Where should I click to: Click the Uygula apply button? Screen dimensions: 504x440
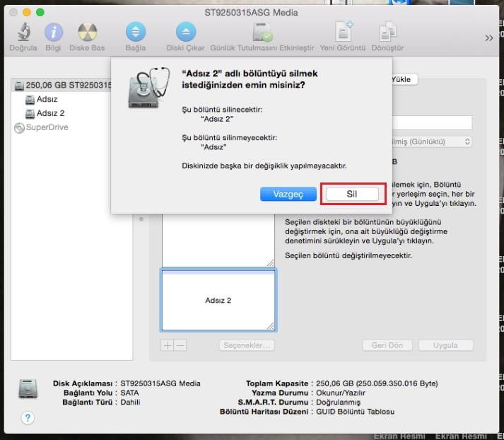[446, 345]
